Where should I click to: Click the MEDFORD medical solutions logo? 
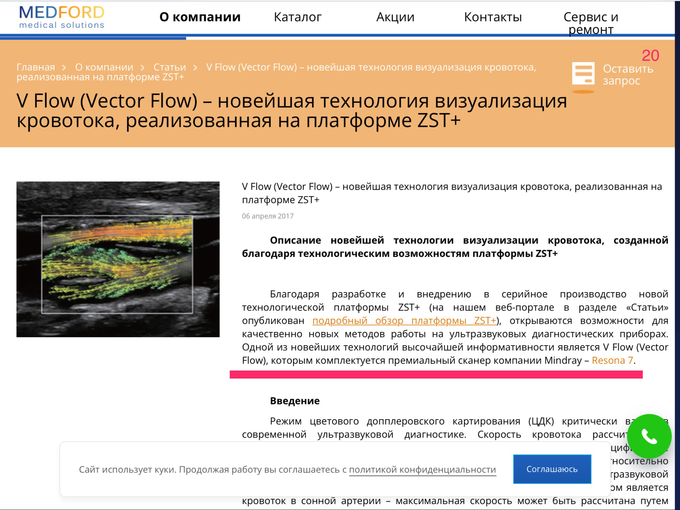coord(62,17)
